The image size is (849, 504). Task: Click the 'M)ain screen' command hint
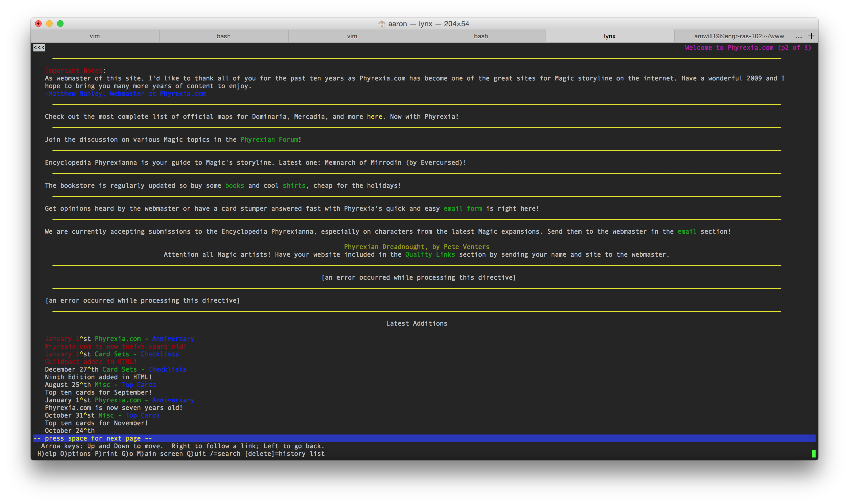point(160,454)
